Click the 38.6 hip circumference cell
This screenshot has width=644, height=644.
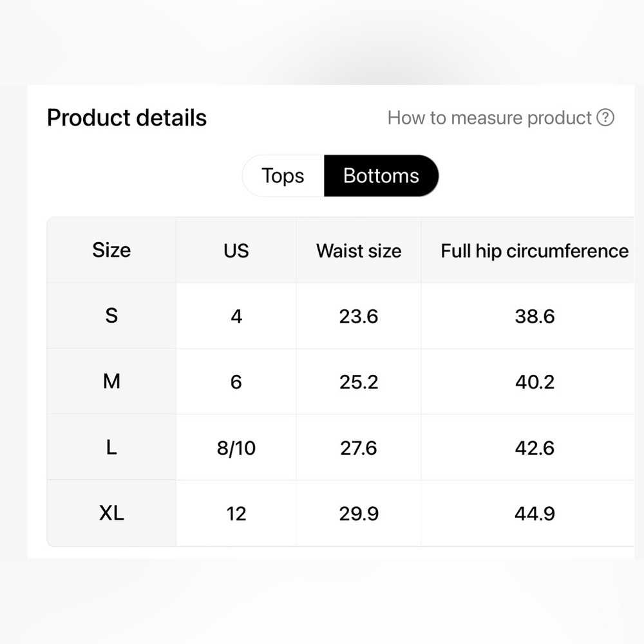(535, 316)
